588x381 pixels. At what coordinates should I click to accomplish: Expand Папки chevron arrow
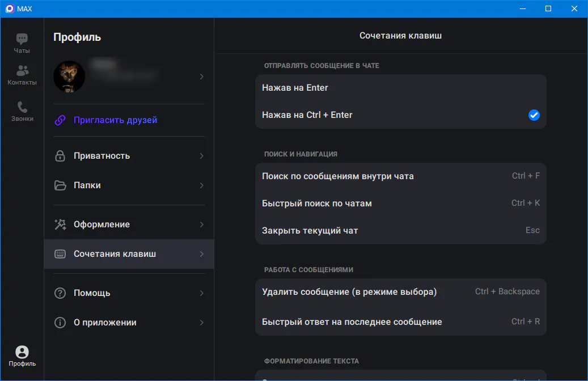pos(202,185)
